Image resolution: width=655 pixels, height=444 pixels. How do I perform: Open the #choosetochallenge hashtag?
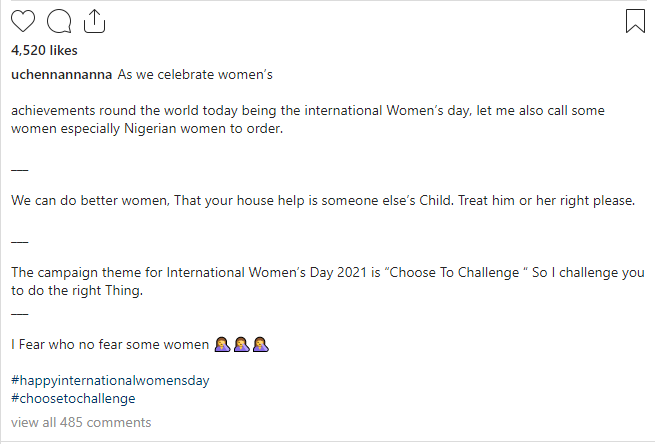coord(73,398)
